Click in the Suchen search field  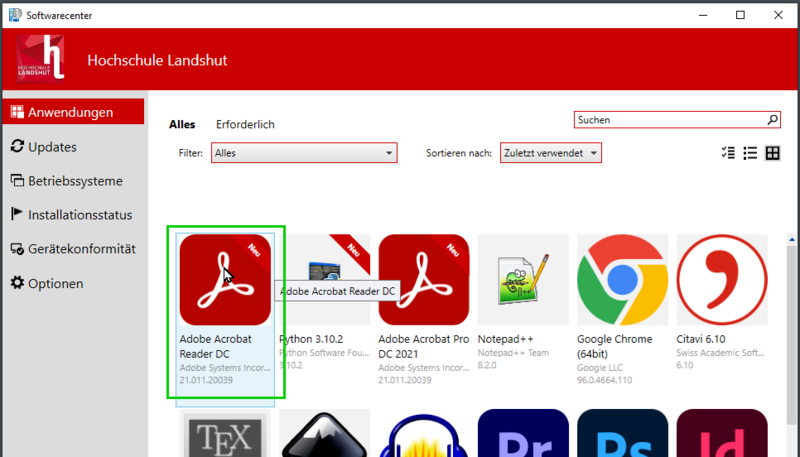point(668,120)
